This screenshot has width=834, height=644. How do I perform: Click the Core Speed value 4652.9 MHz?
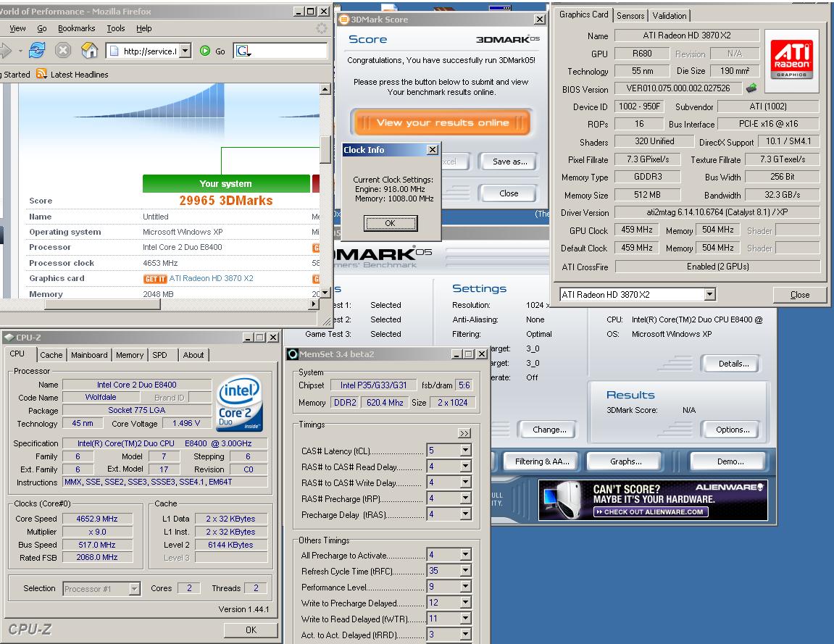click(96, 519)
